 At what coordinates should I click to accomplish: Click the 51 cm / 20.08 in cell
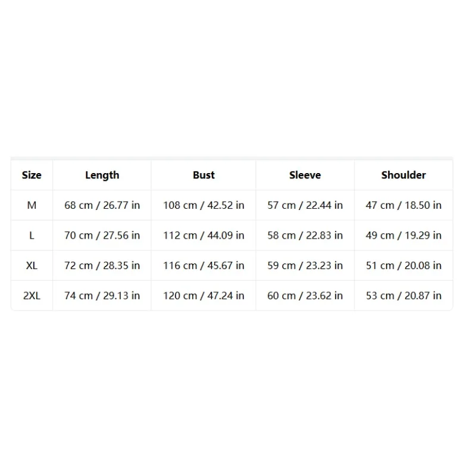pyautogui.click(x=403, y=265)
